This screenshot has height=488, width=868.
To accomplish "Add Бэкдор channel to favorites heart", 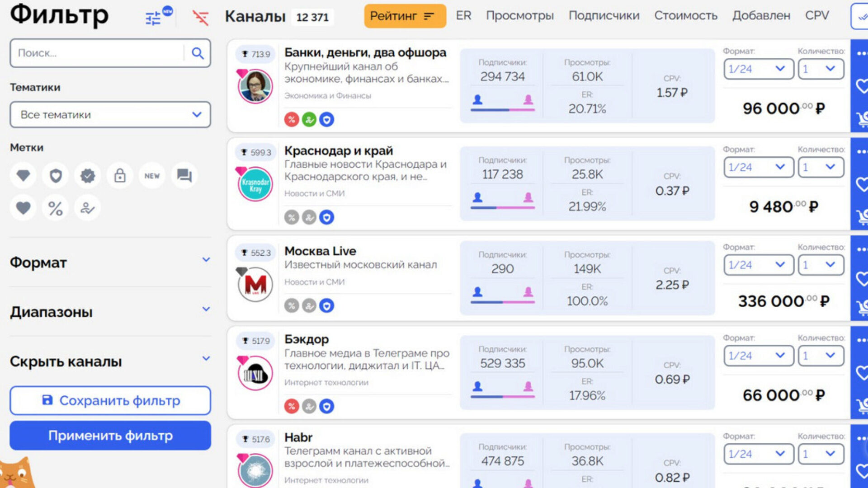I will pyautogui.click(x=861, y=373).
